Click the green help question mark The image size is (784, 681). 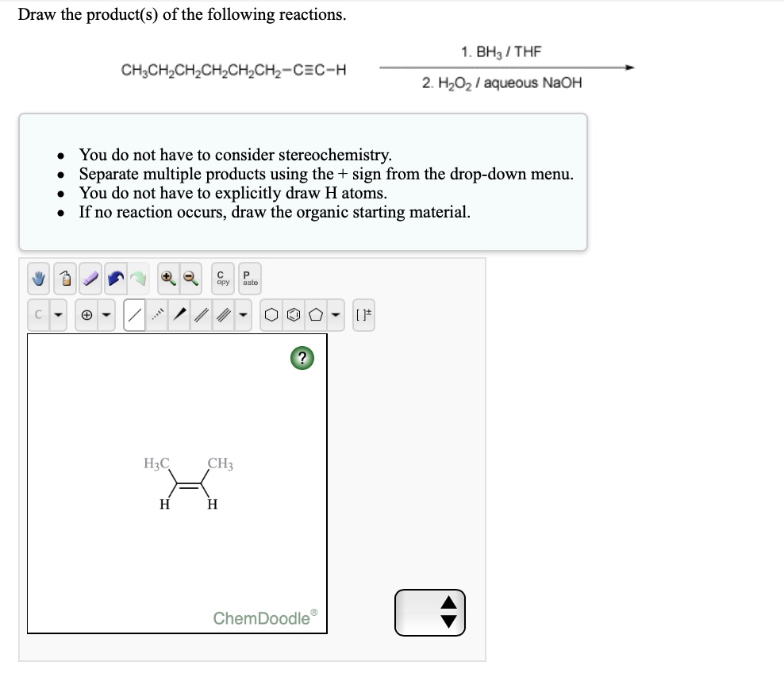[x=301, y=358]
